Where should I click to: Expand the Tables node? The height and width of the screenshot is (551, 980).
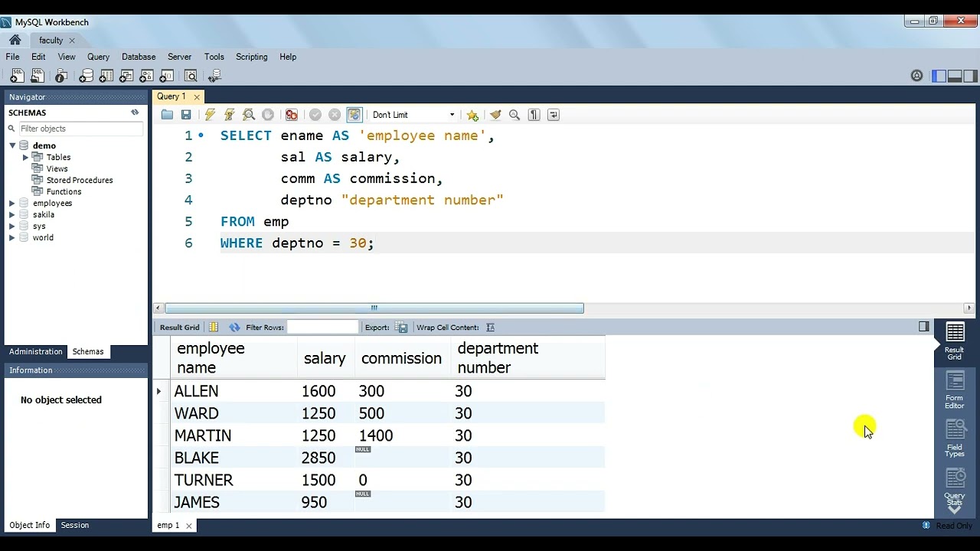pos(25,157)
